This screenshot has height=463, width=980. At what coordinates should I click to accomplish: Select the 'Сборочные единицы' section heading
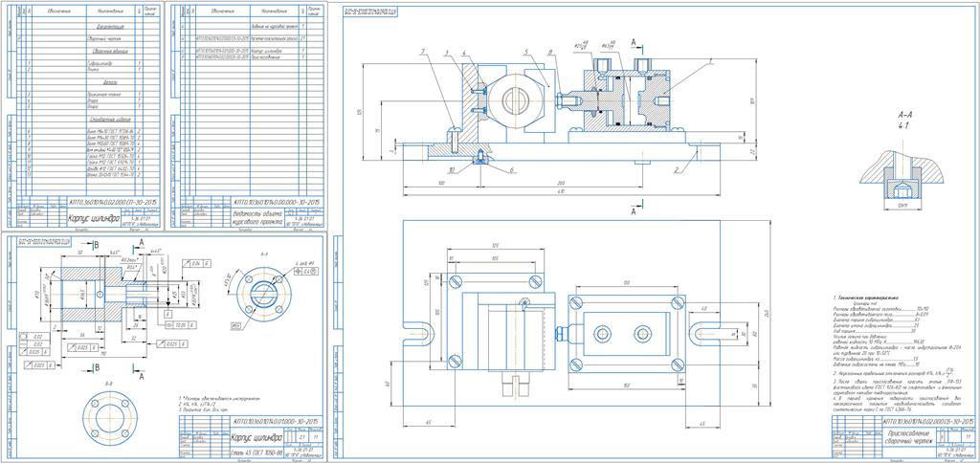[110, 52]
